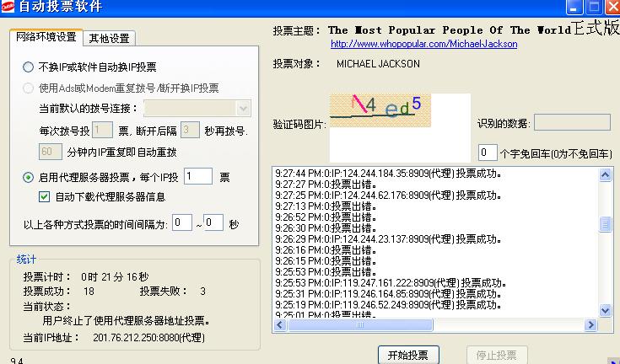Click the log's vertical scrollbar thumb

pos(605,224)
